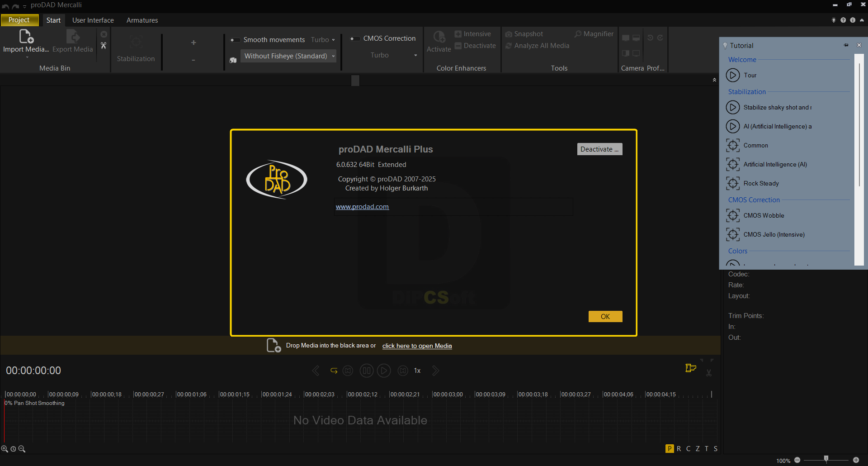This screenshot has width=868, height=466.
Task: Click the zoom minus button at bottom right
Action: 797,460
